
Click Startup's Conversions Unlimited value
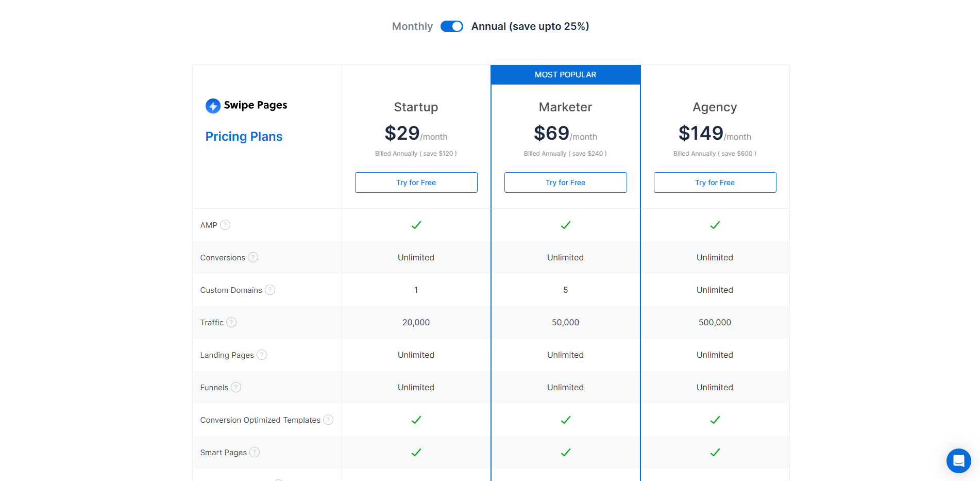coord(416,258)
